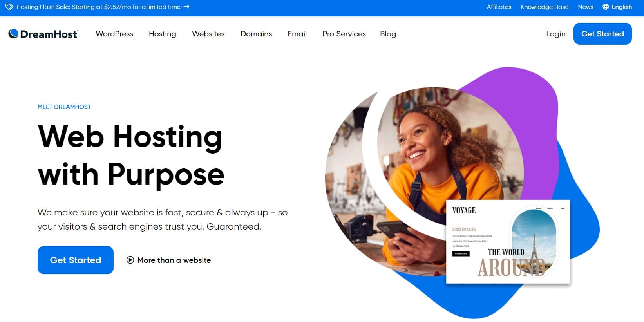644x322 pixels.
Task: Click the Voyage website preview thumbnail
Action: coord(508,242)
